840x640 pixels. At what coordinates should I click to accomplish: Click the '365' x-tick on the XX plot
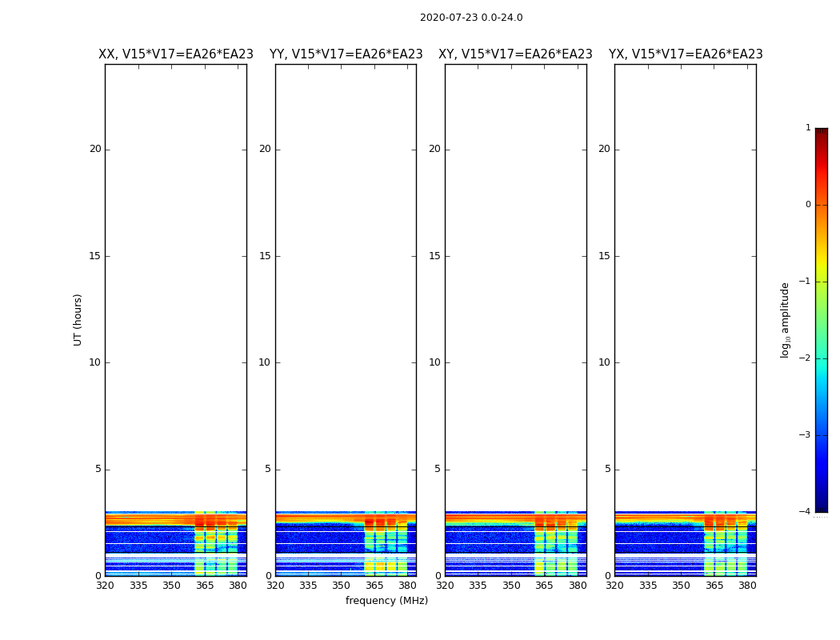coord(205,586)
